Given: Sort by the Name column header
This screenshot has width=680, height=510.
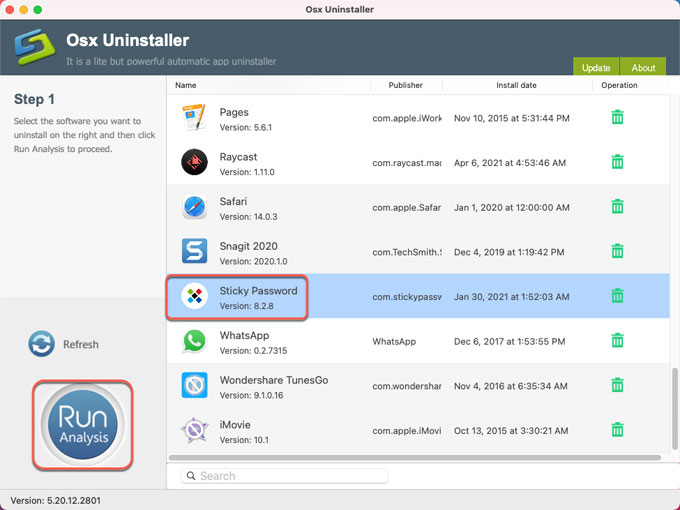Looking at the screenshot, I should [x=186, y=85].
